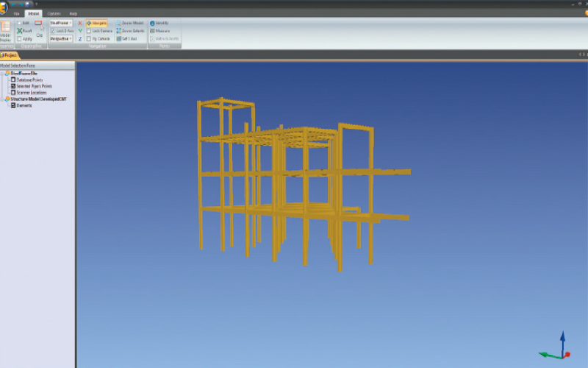Screen dimensions: 588x368
Task: Click the Refresh Points button
Action: point(164,39)
